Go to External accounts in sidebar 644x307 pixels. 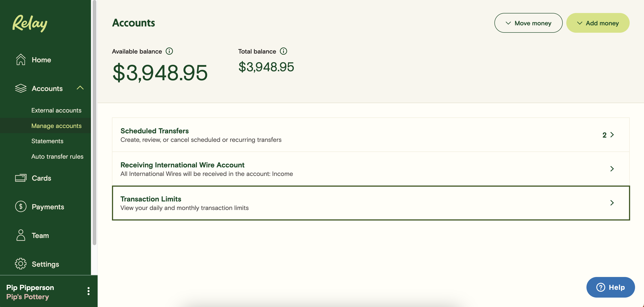pyautogui.click(x=56, y=110)
